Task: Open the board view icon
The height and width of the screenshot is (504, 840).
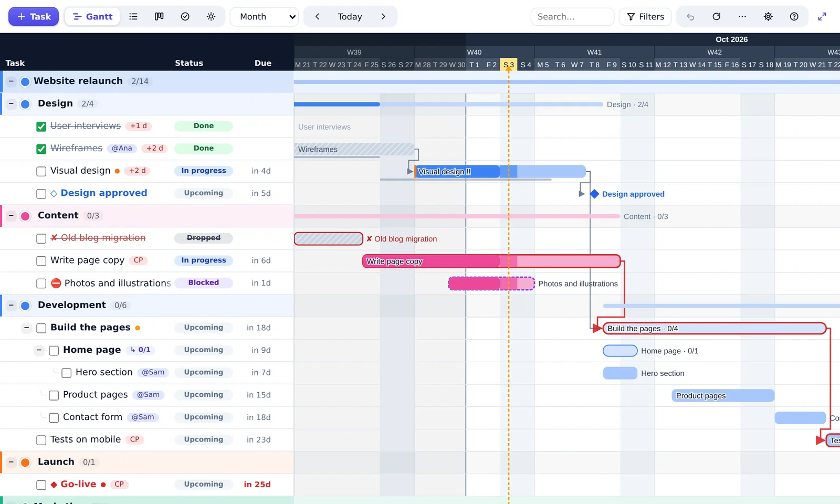Action: [x=159, y=17]
